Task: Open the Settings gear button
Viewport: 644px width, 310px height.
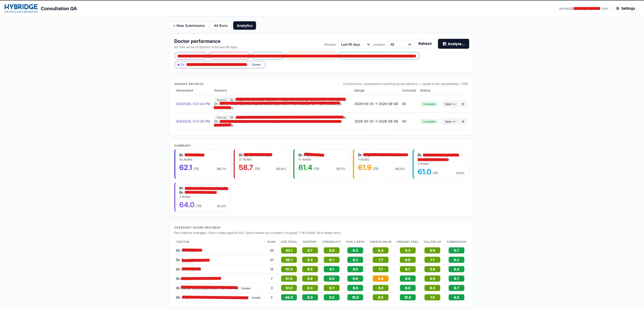Action: [625, 8]
